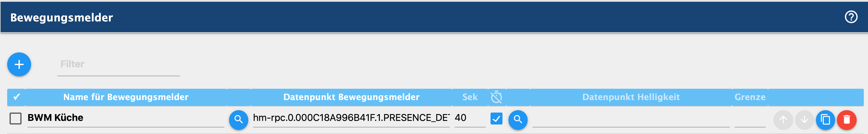
Task: Delete the BWM Küche row
Action: [x=847, y=120]
